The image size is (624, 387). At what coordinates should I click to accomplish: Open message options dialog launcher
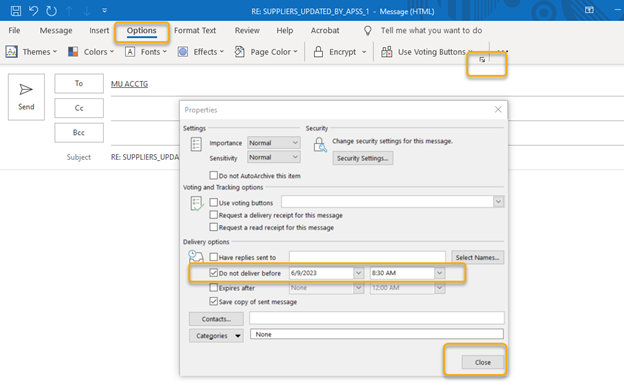coord(482,60)
